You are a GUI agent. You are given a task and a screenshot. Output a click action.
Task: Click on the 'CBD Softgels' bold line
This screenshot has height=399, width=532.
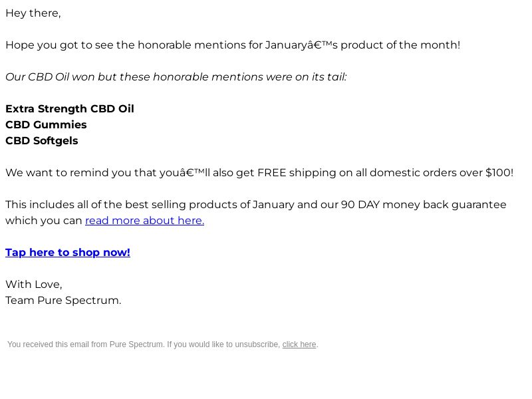[x=42, y=141]
